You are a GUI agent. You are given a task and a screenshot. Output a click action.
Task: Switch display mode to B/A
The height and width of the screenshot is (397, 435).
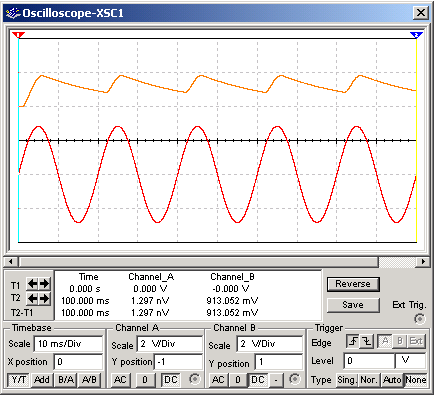click(x=66, y=380)
